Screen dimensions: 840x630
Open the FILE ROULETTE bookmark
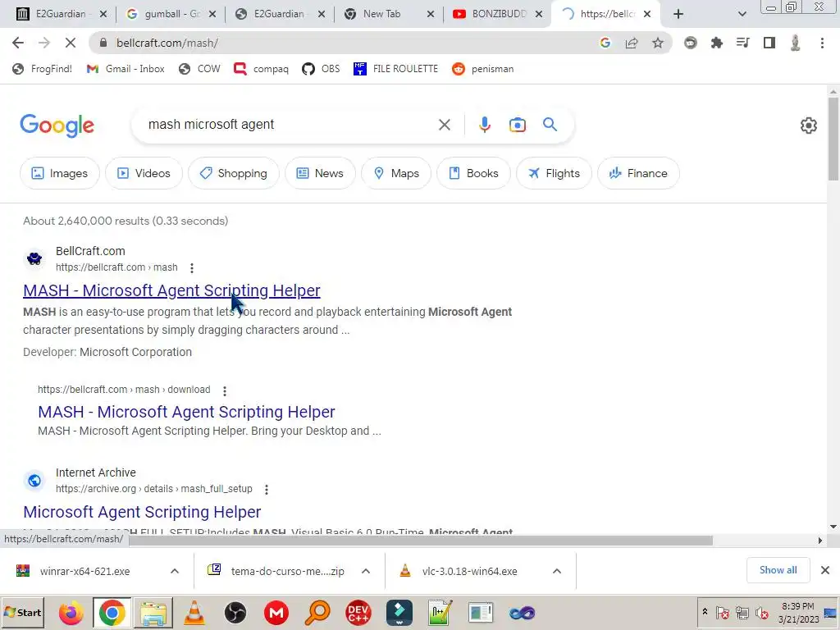coord(396,69)
